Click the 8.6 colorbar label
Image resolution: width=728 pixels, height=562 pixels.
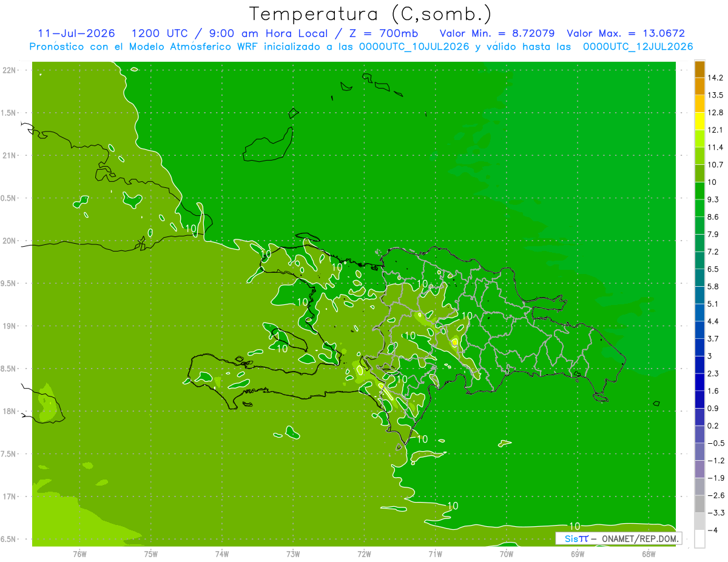[x=713, y=216]
